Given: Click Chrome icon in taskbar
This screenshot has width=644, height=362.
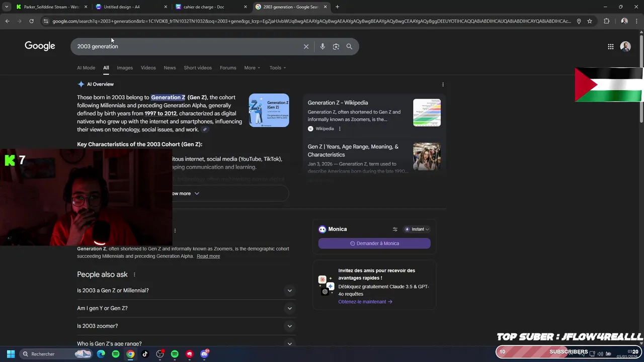Looking at the screenshot, I should 130,354.
